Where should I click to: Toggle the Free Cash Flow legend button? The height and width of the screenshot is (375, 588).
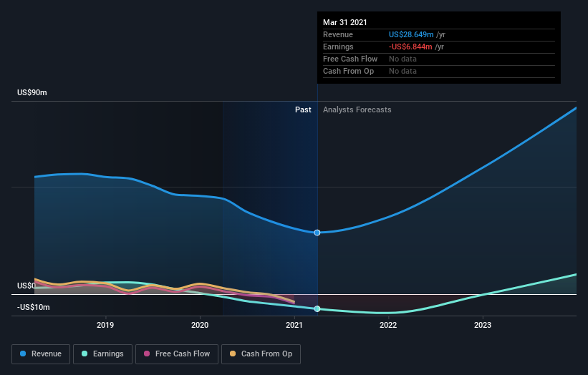tap(177, 354)
